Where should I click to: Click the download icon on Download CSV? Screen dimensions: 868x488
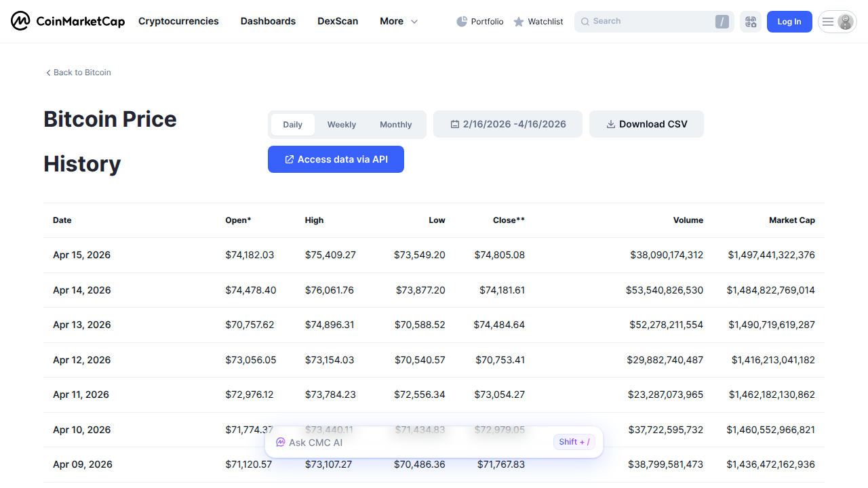[x=610, y=123]
